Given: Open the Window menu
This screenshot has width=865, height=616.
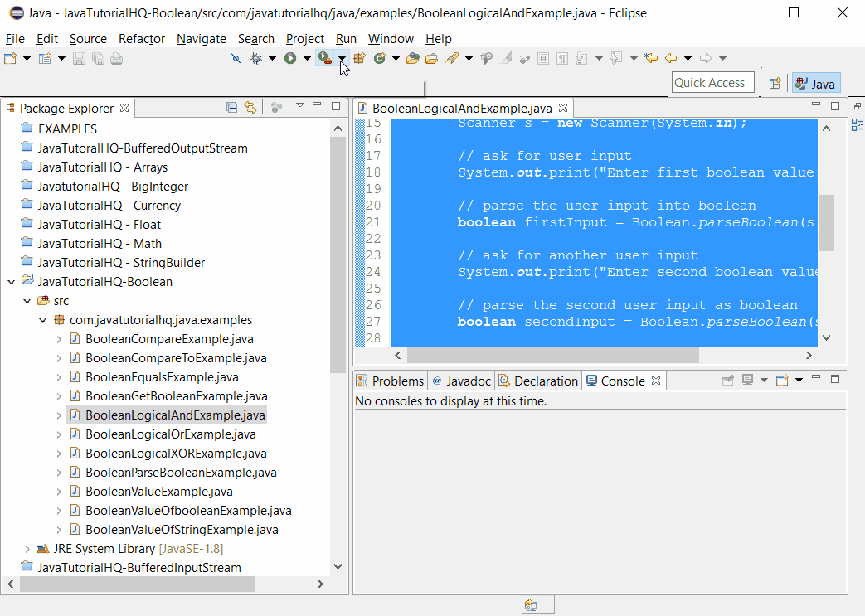Looking at the screenshot, I should [x=391, y=39].
